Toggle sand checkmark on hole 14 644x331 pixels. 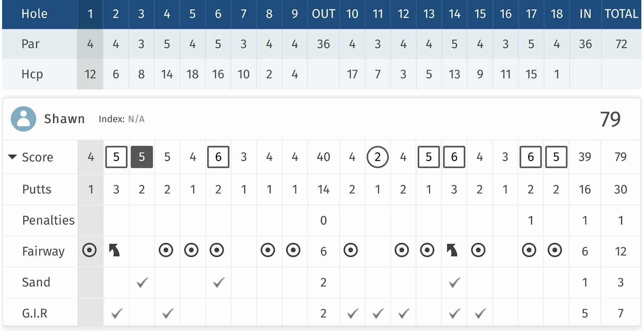tap(454, 282)
